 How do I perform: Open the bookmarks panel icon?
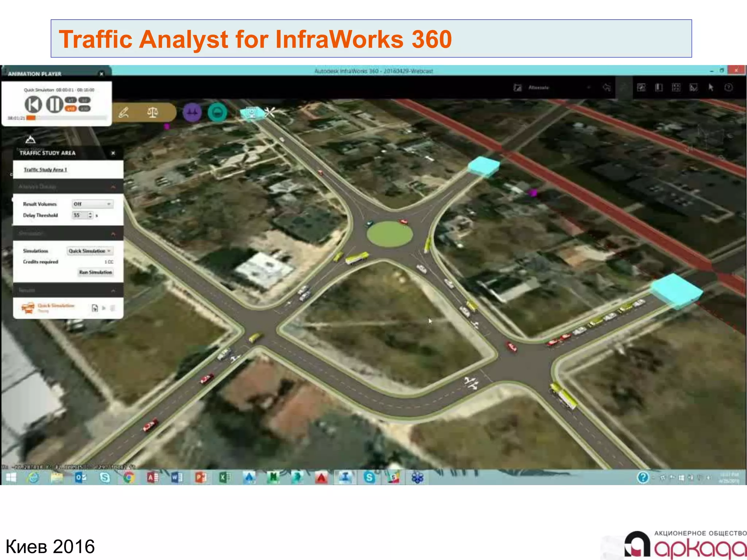pos(659,87)
